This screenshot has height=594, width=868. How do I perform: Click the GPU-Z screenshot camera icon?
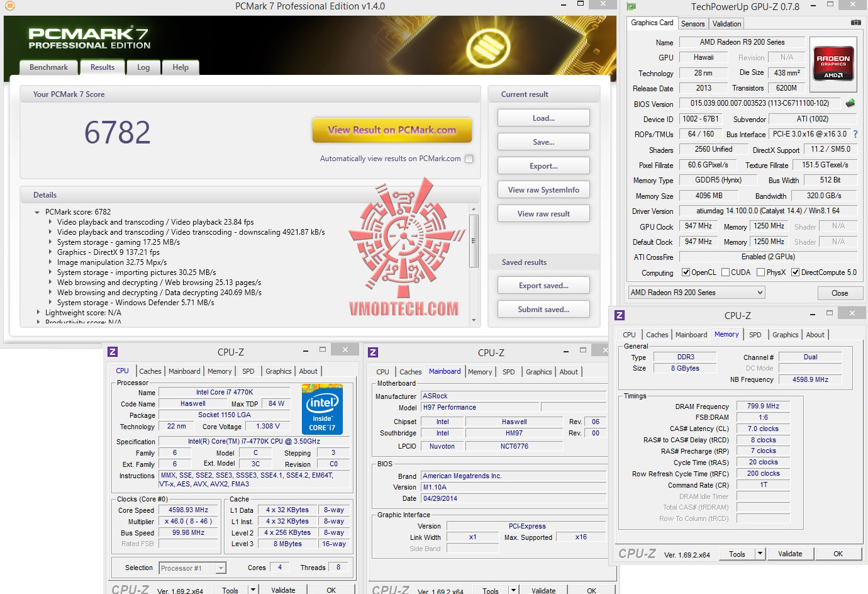[x=855, y=23]
